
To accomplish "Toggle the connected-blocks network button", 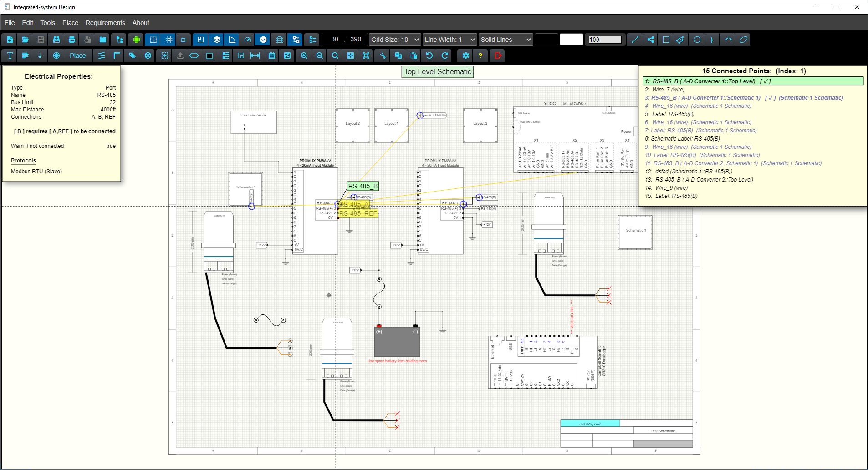I will click(296, 40).
